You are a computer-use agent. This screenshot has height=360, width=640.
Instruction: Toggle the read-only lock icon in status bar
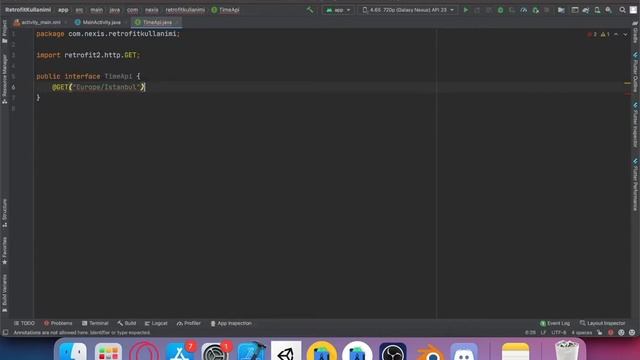[600, 333]
